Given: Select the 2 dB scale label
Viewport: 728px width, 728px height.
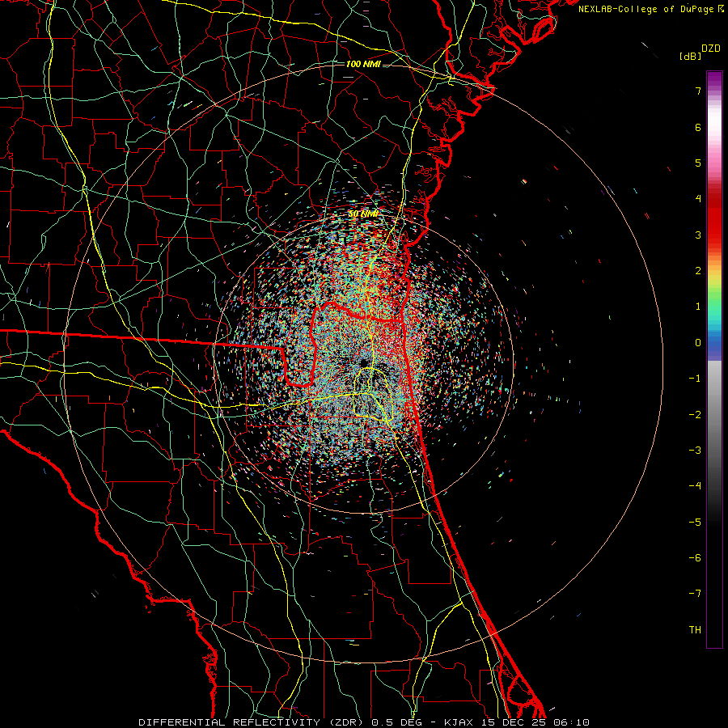Looking at the screenshot, I should tap(698, 271).
